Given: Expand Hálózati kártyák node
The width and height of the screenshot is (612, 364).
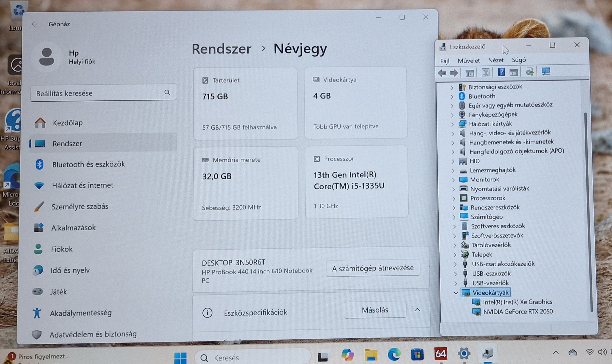Looking at the screenshot, I should tap(452, 124).
